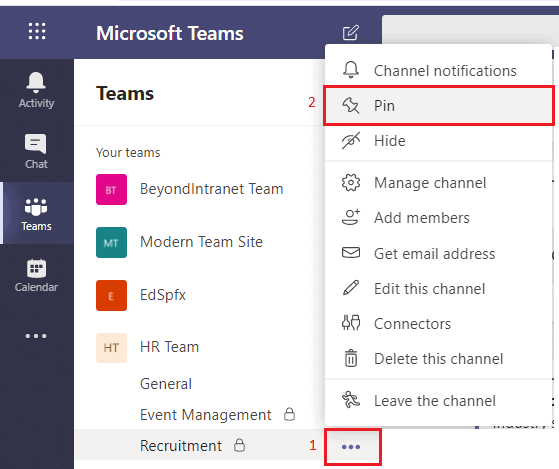Open the app launcher waffle icon

pyautogui.click(x=37, y=31)
